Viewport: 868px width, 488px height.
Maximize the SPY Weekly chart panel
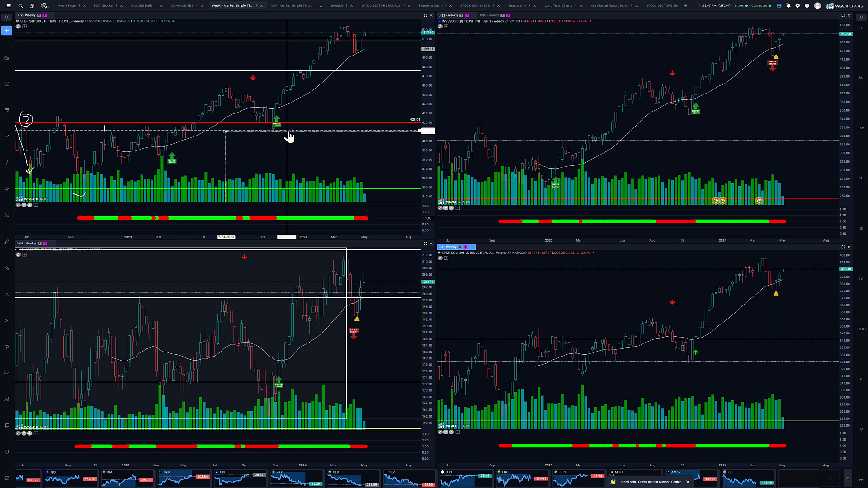point(425,15)
